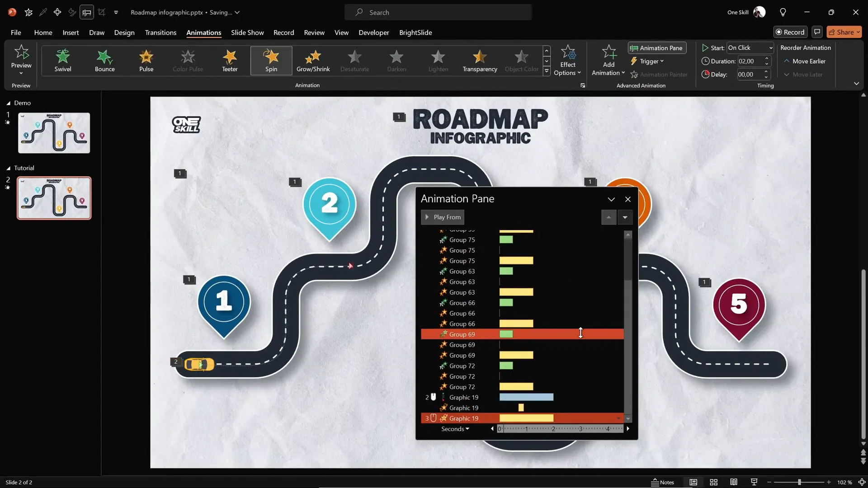Apply the Teeter emphasis effect

click(x=230, y=61)
